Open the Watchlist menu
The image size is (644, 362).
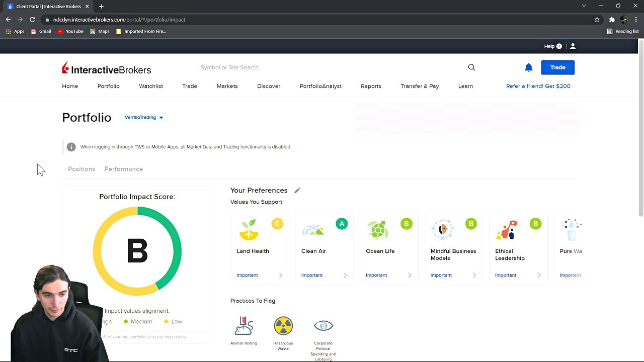pos(151,86)
